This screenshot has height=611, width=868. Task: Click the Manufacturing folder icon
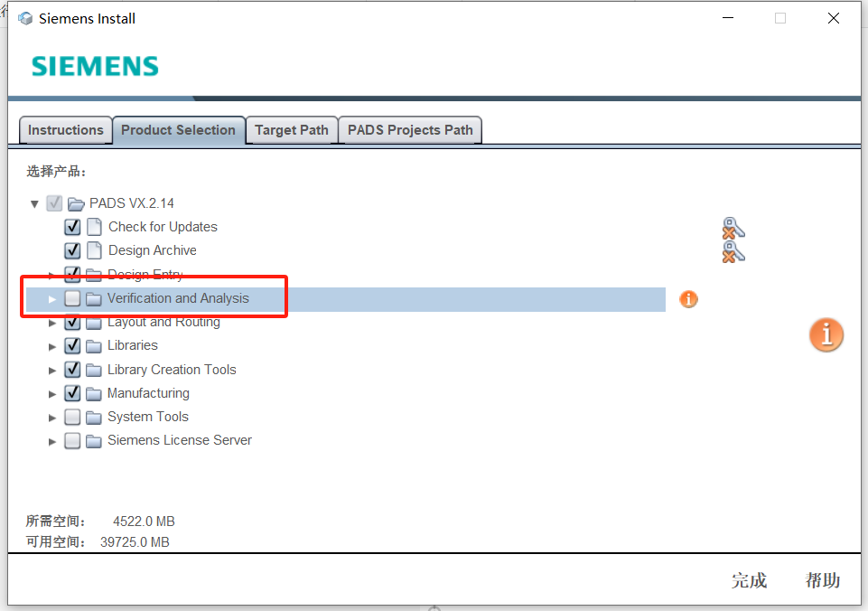94,394
